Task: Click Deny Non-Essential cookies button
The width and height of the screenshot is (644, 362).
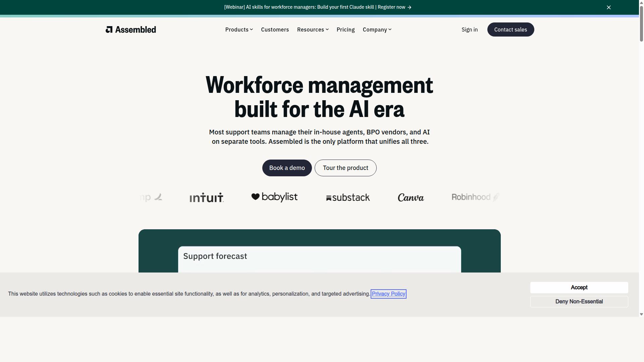Action: [579, 302]
